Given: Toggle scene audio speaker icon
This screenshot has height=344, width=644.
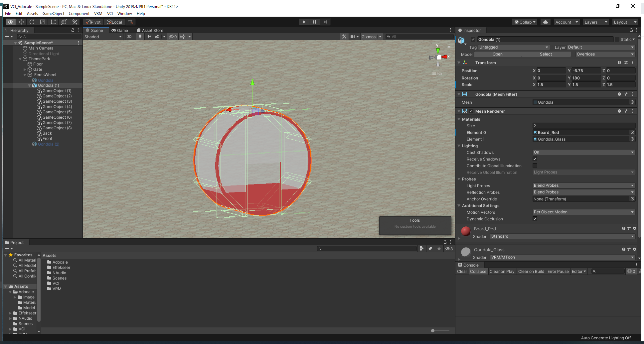Looking at the screenshot, I should pyautogui.click(x=148, y=37).
